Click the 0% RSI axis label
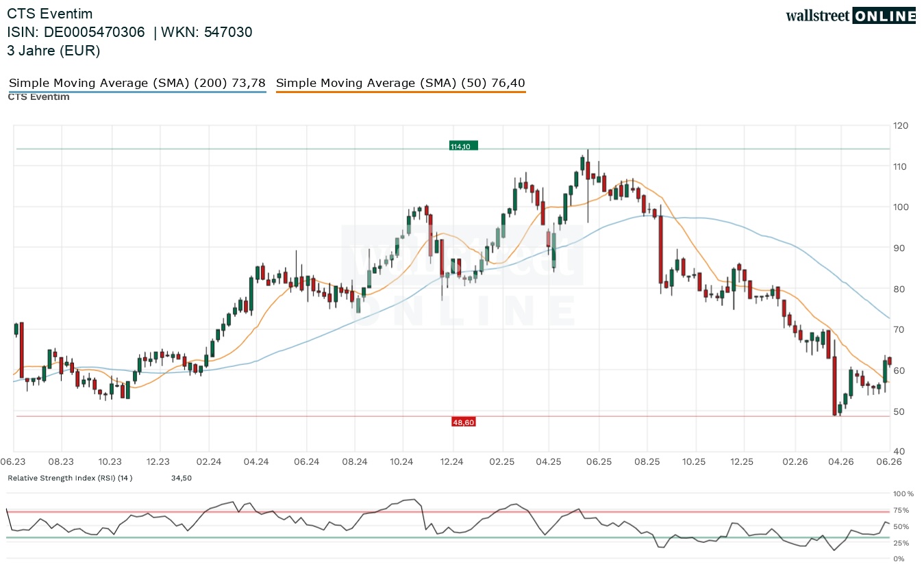This screenshot has height=577, width=924. coord(899,559)
